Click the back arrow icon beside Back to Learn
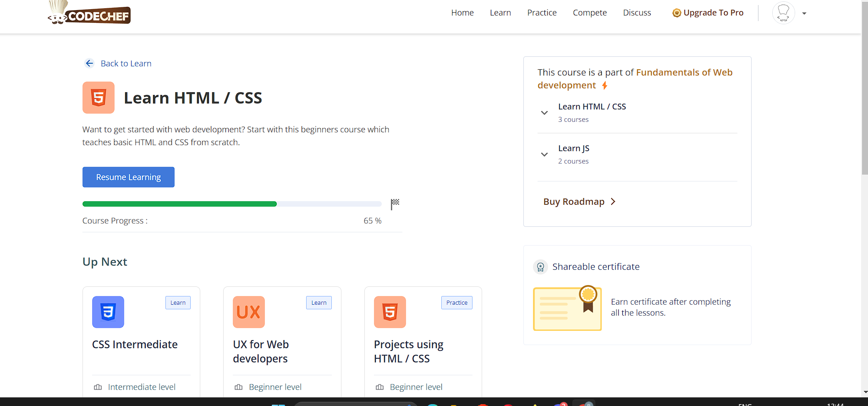 point(90,63)
